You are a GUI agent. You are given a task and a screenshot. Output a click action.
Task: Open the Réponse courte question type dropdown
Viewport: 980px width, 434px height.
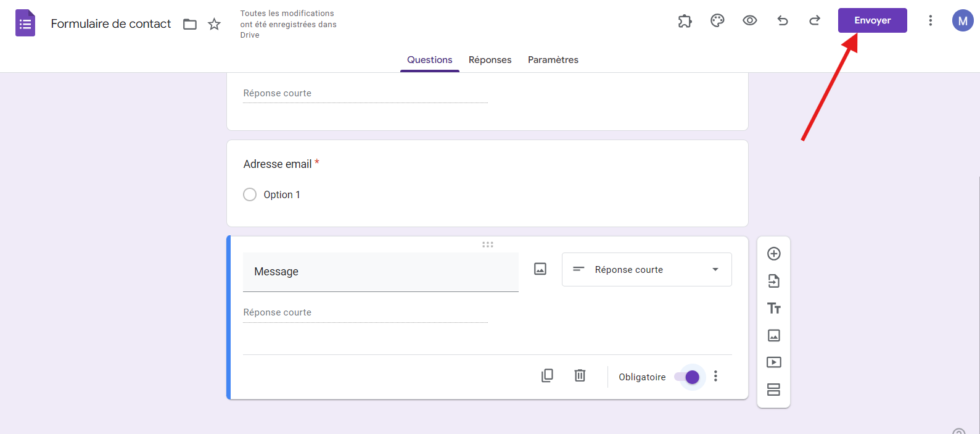647,269
